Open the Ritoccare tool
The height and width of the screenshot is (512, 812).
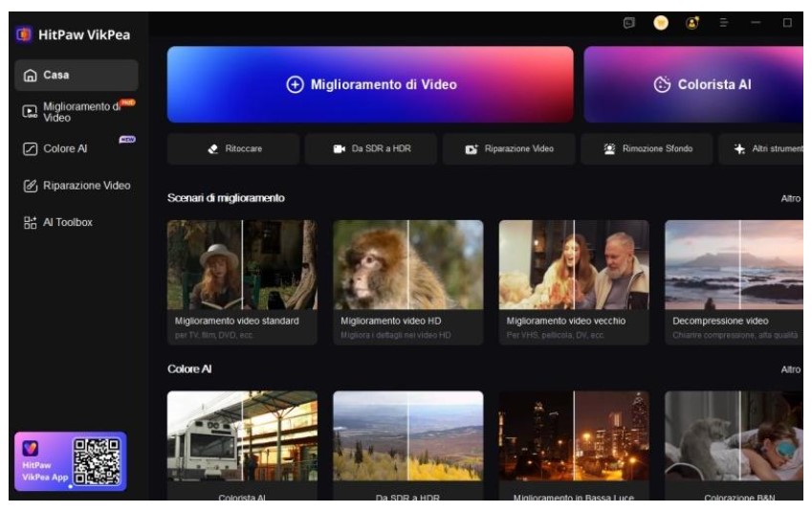[x=233, y=149]
